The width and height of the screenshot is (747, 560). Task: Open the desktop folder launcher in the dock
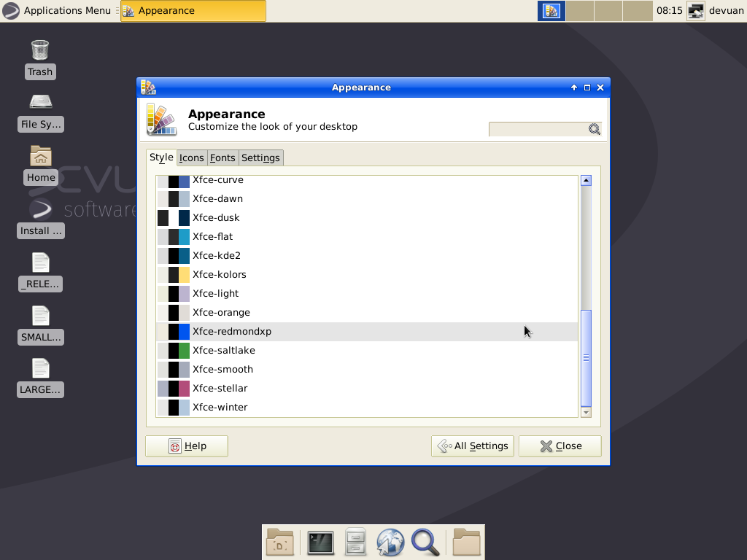[x=280, y=542]
